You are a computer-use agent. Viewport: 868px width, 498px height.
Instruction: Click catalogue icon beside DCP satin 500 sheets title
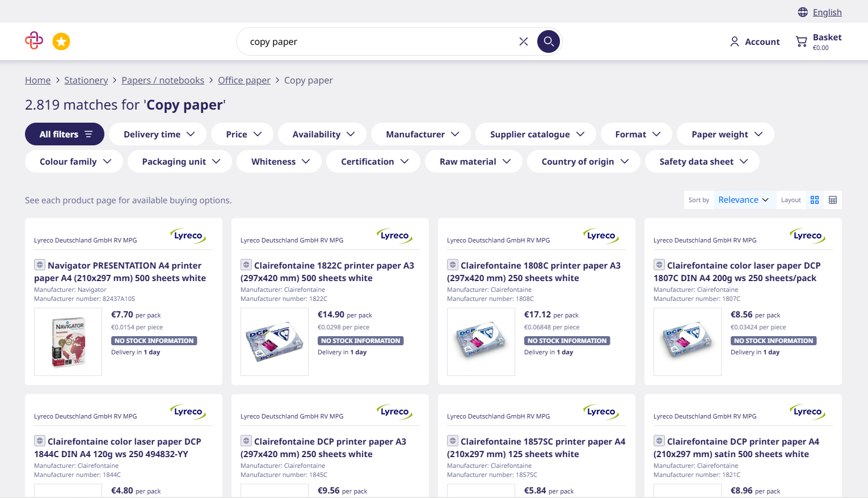click(659, 441)
